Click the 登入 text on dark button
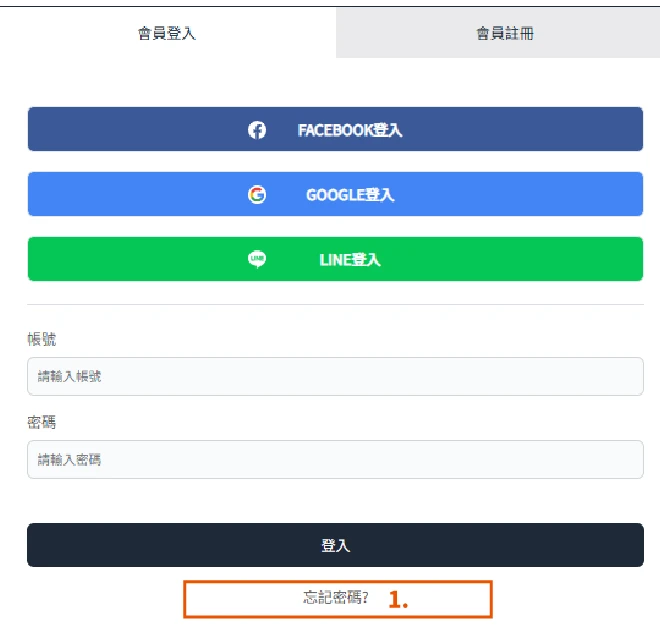This screenshot has width=660, height=636. coord(335,546)
